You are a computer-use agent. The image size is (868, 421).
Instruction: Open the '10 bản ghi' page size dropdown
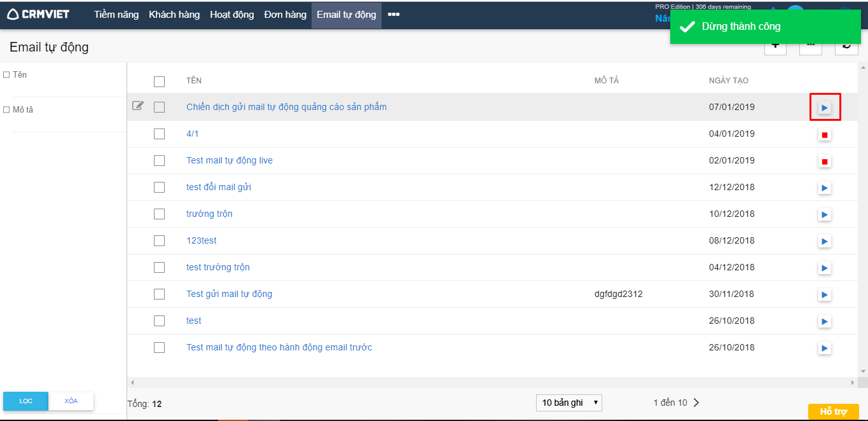568,403
